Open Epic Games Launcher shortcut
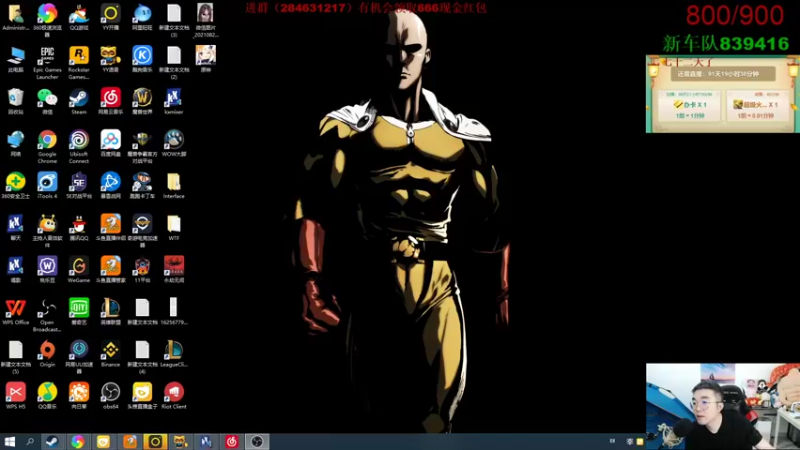Image resolution: width=800 pixels, height=450 pixels. click(47, 56)
